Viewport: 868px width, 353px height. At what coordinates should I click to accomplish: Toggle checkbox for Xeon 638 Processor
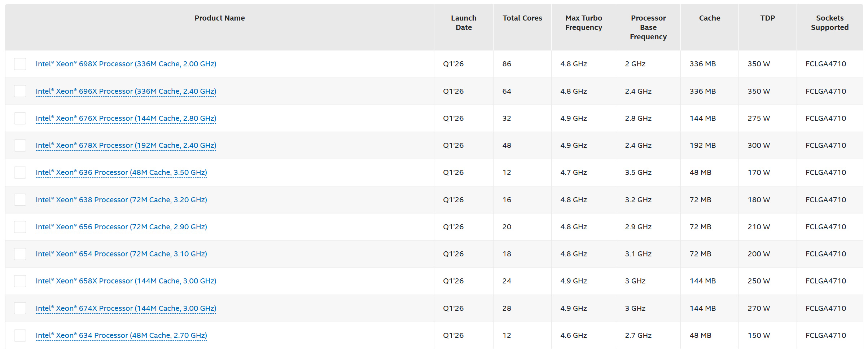20,200
